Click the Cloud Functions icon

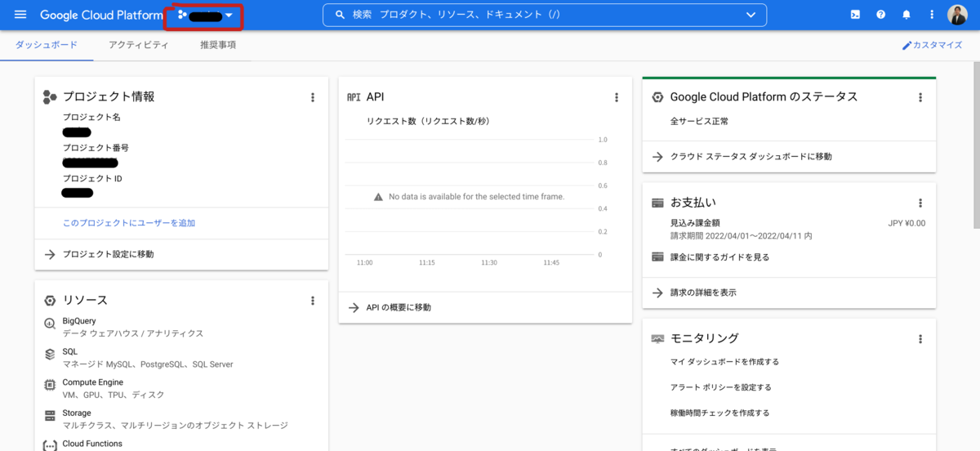[x=49, y=445]
